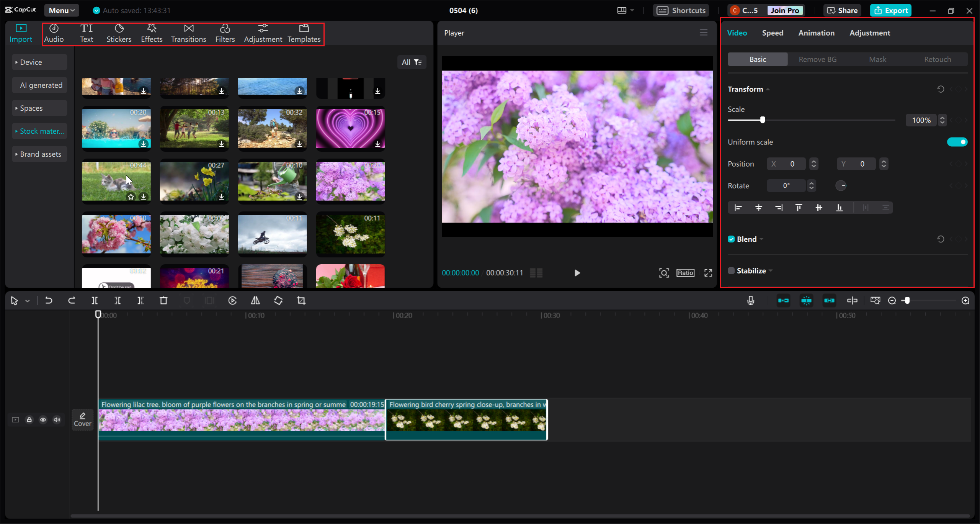The image size is (980, 524).
Task: Select the Remove BG tab
Action: coord(817,59)
